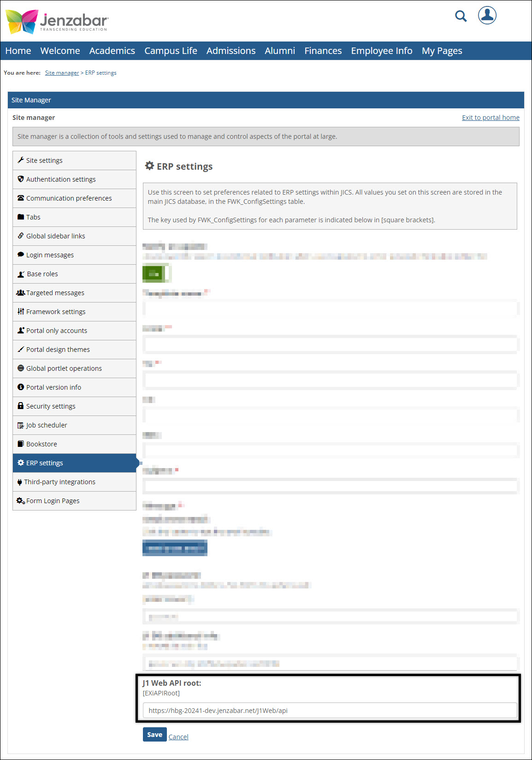Viewport: 532px width, 760px height.
Task: Click the Security settings lock icon
Action: 21,406
